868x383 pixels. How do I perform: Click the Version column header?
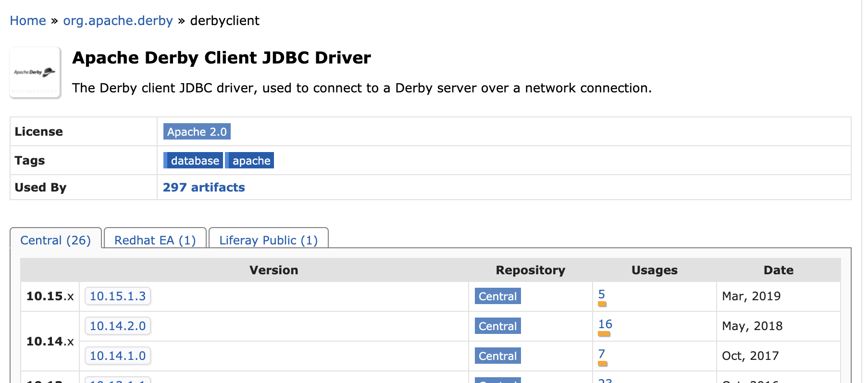pos(273,270)
